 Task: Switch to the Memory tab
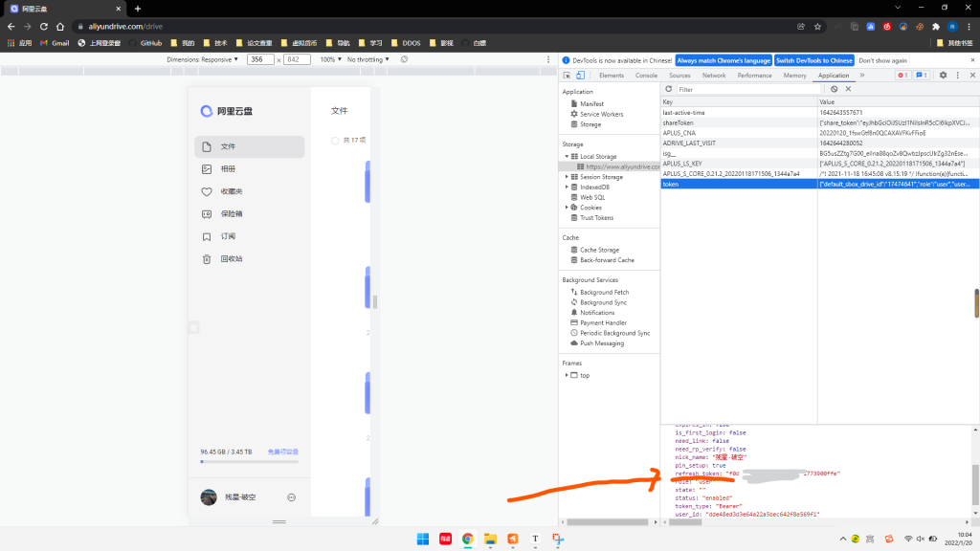pos(794,75)
